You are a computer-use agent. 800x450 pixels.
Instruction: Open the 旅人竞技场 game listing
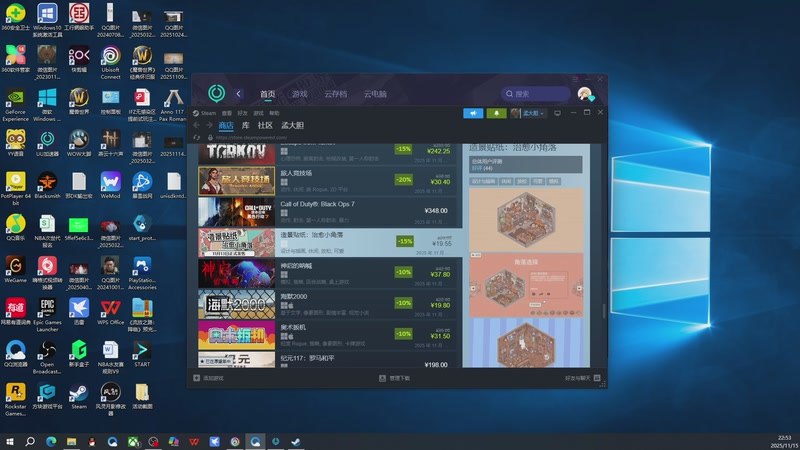(x=327, y=181)
